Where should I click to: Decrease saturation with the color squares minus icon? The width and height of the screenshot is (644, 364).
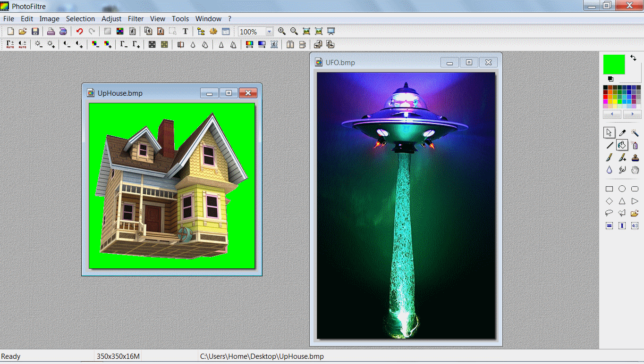[x=95, y=44]
